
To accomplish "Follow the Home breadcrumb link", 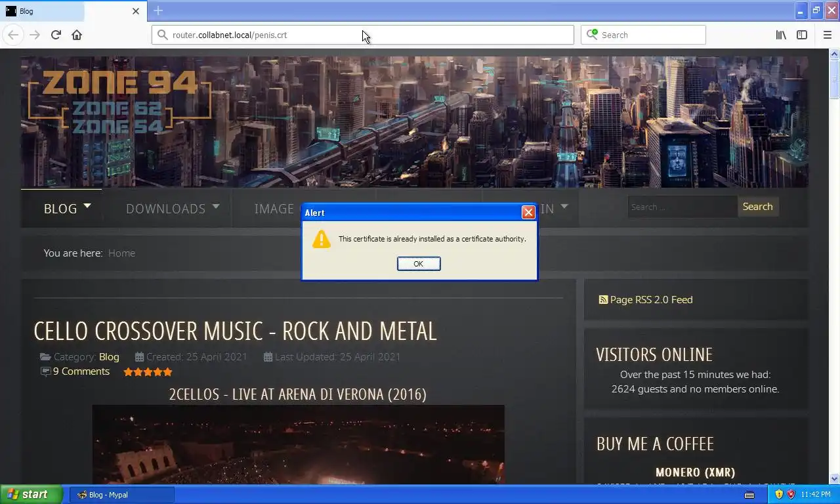I will 121,253.
